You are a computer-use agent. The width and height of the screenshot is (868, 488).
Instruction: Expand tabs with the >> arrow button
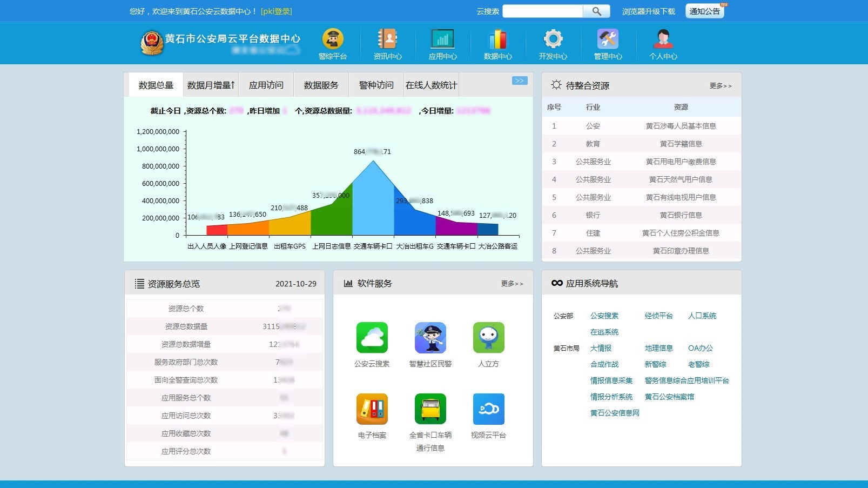pyautogui.click(x=519, y=81)
